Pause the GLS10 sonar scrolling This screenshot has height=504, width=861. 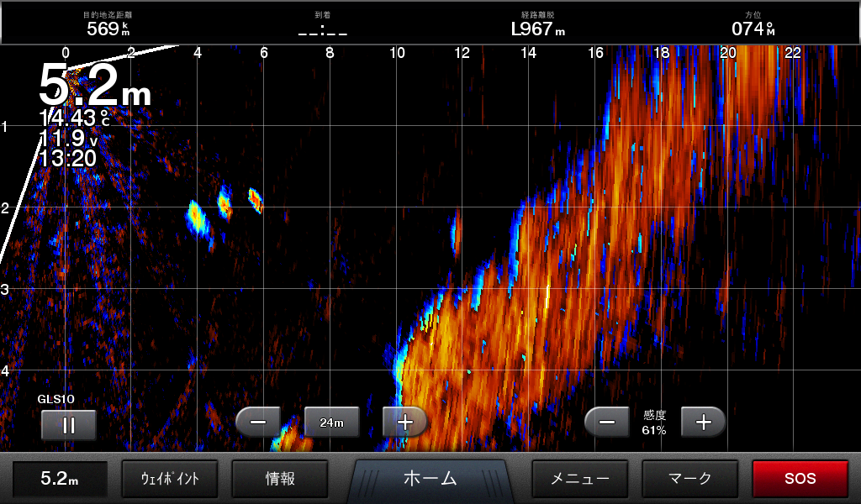69,425
